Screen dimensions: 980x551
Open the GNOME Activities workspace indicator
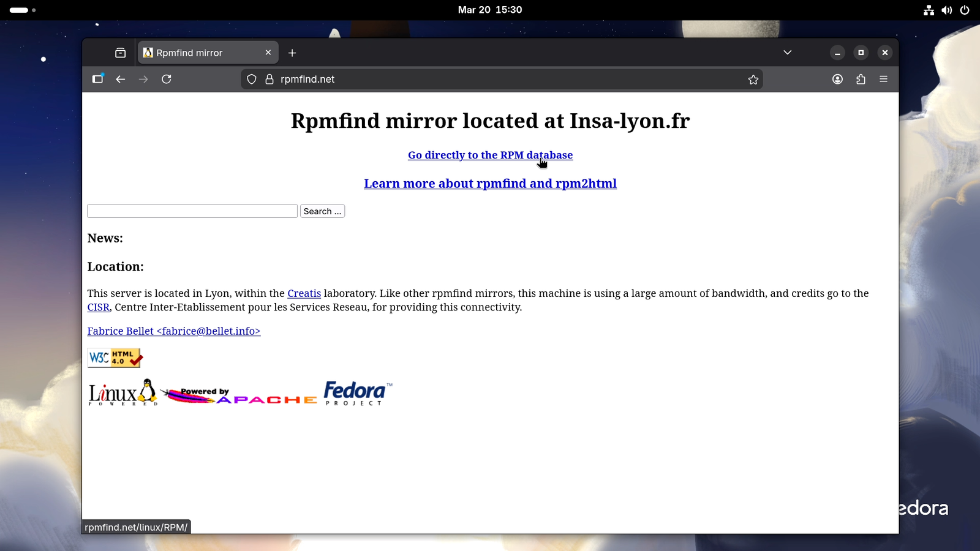(x=23, y=10)
